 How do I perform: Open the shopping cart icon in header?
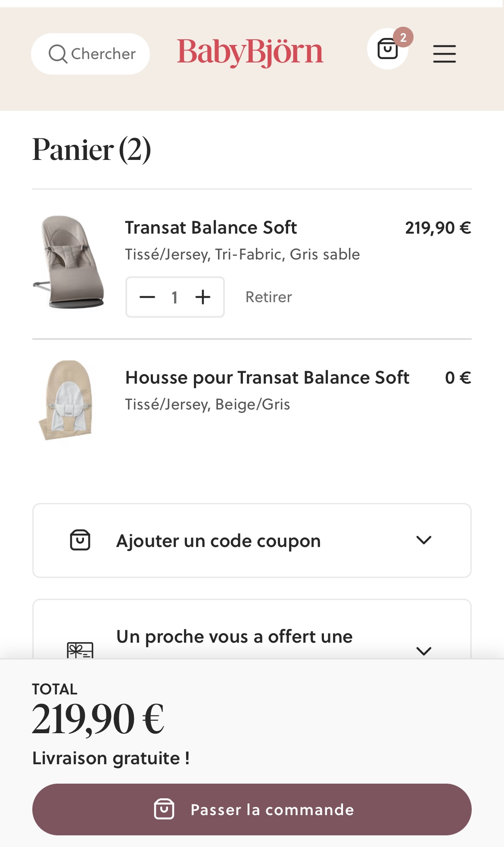[x=387, y=49]
